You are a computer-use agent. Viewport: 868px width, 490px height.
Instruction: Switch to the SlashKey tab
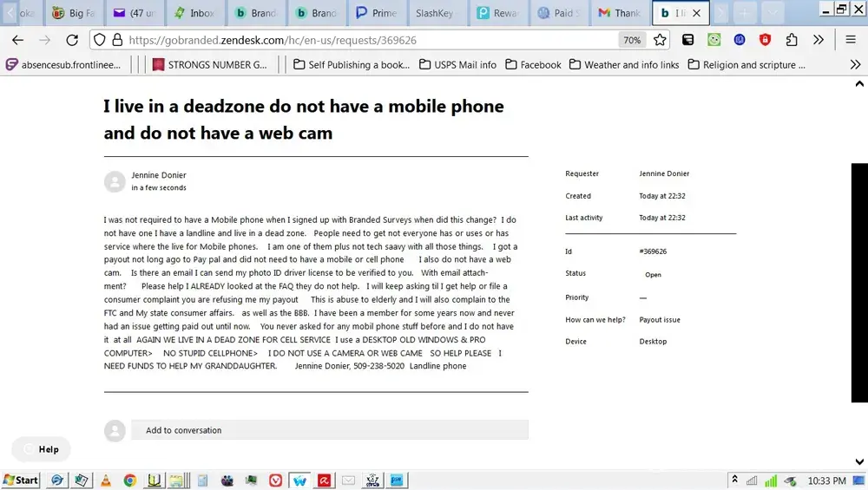pyautogui.click(x=433, y=13)
